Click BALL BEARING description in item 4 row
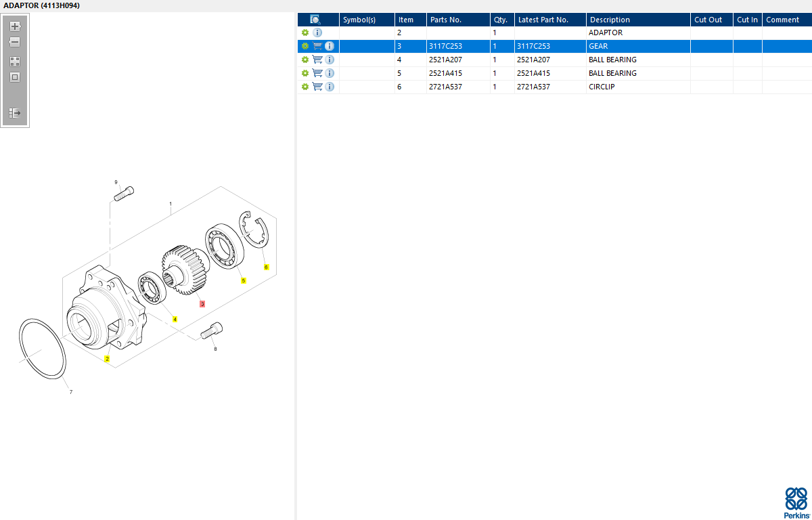812x520 pixels. [x=638, y=60]
